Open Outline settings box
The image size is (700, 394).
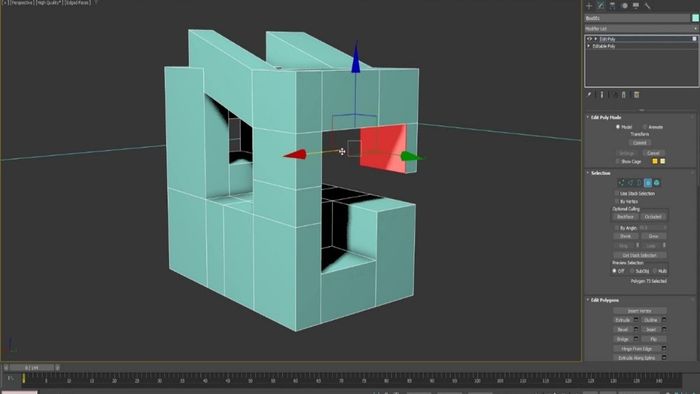[664, 320]
